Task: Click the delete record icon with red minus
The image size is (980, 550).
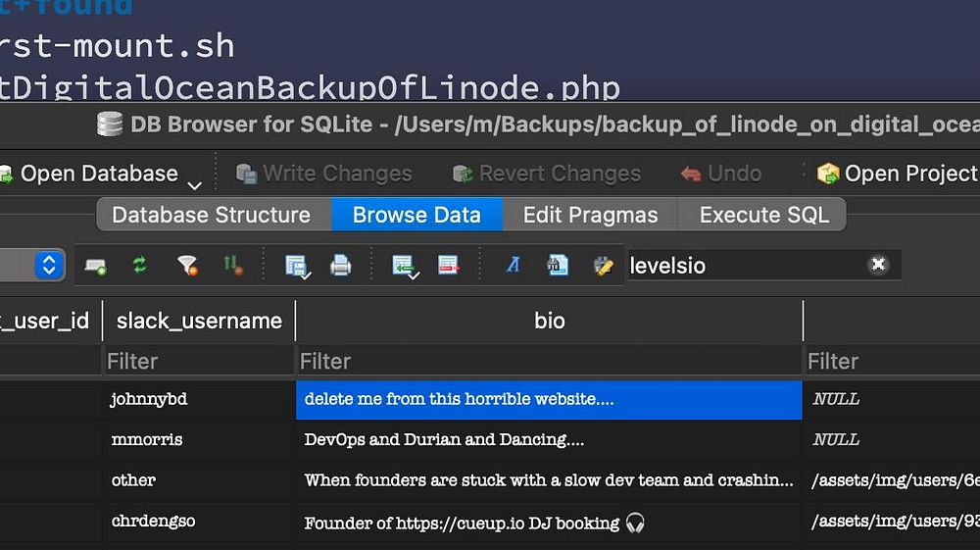Action: (x=449, y=265)
